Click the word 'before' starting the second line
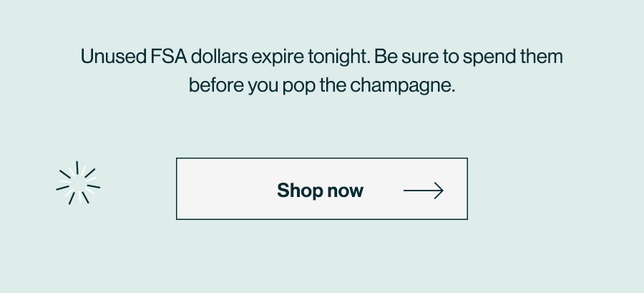Image resolution: width=644 pixels, height=293 pixels. (x=216, y=85)
